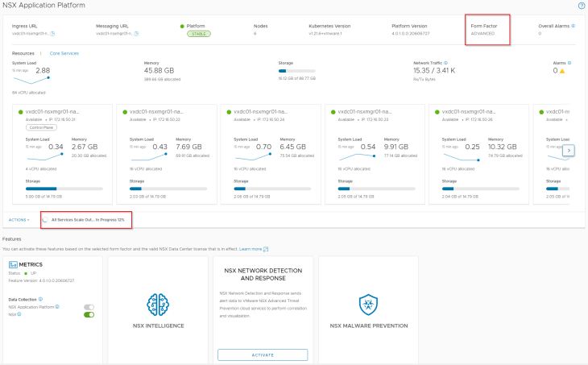
Task: Click the METRICS feature heading
Action: pos(31,265)
